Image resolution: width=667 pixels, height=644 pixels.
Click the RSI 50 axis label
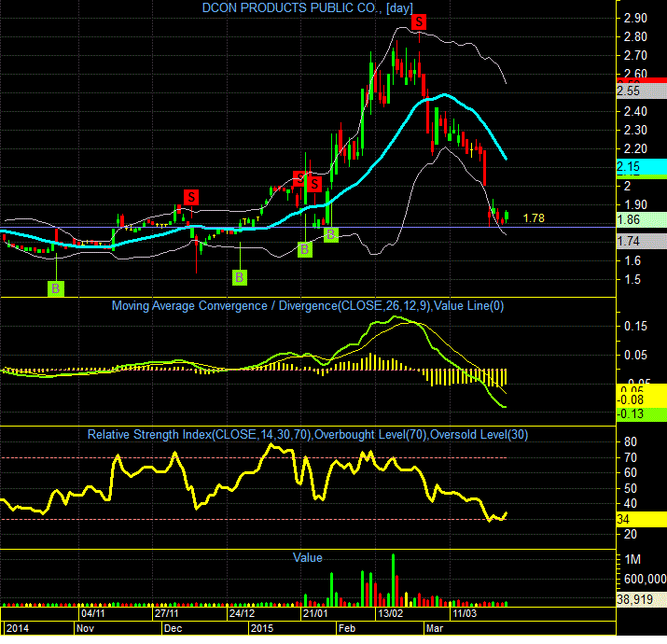coord(631,489)
